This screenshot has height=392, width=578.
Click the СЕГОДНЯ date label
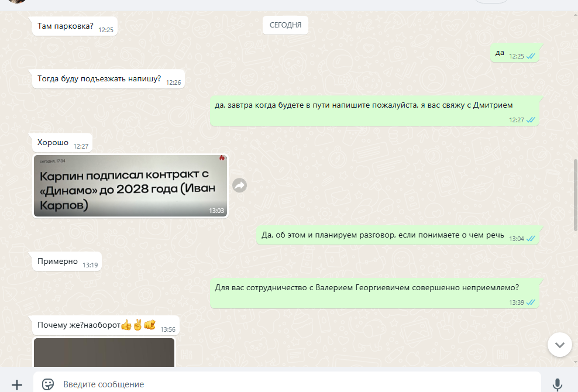pos(285,25)
